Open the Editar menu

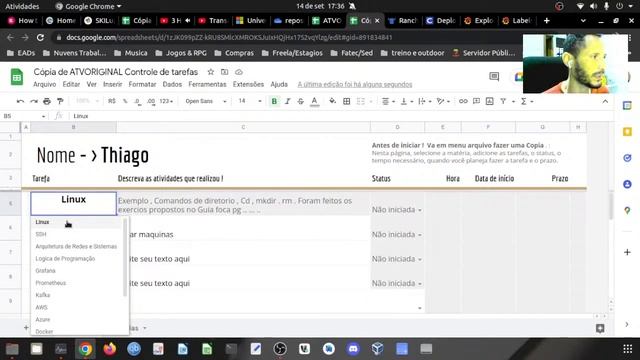coord(71,84)
